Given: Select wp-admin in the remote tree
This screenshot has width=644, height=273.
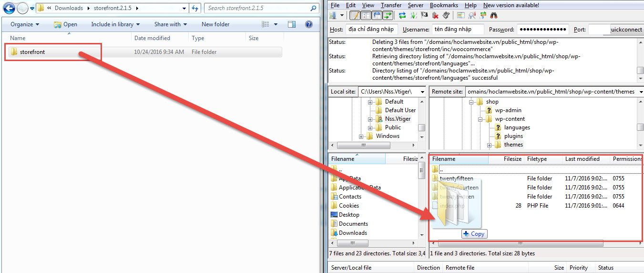Looking at the screenshot, I should pyautogui.click(x=508, y=110).
